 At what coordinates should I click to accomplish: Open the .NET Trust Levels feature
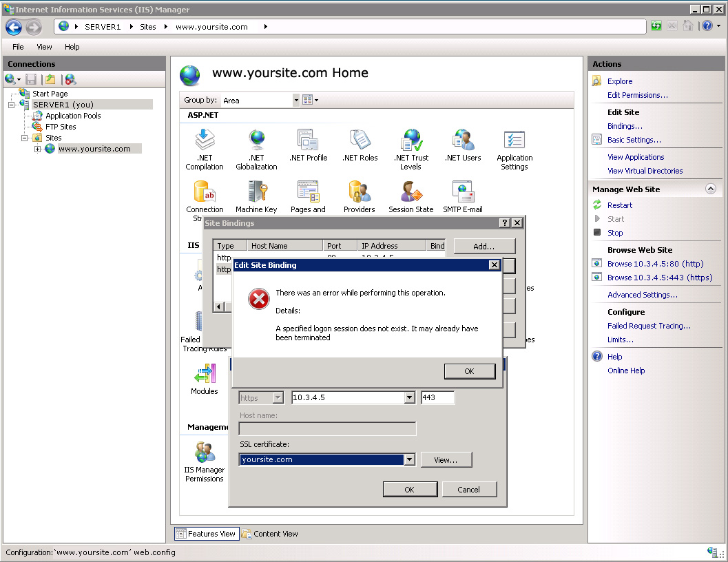tap(411, 149)
